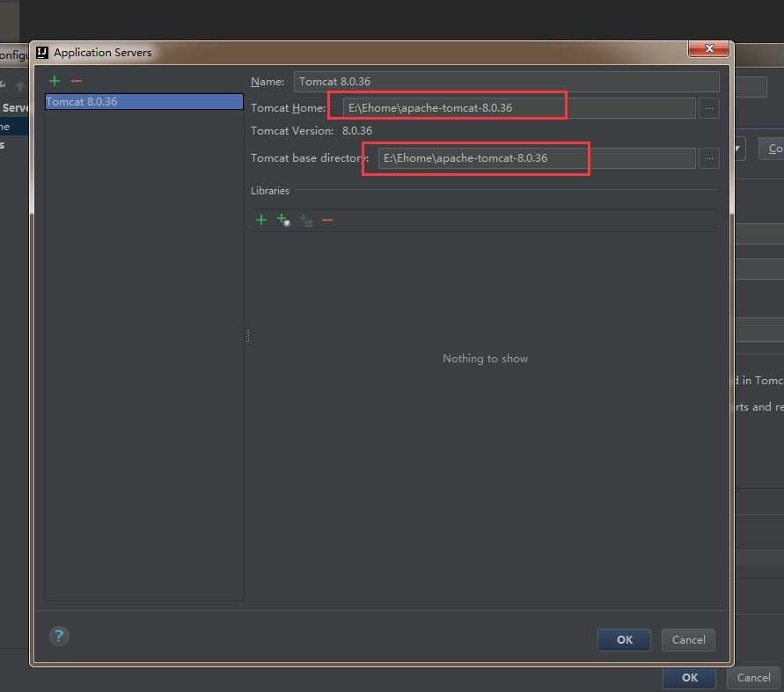
Task: Click the IntelliJ icon in dialog title bar
Action: [42, 53]
